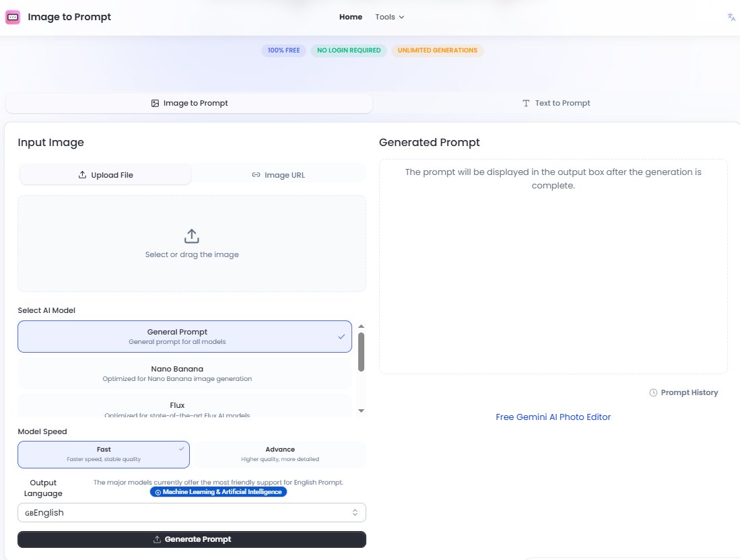
Task: Click the upload icon on Upload File tab
Action: tap(82, 175)
